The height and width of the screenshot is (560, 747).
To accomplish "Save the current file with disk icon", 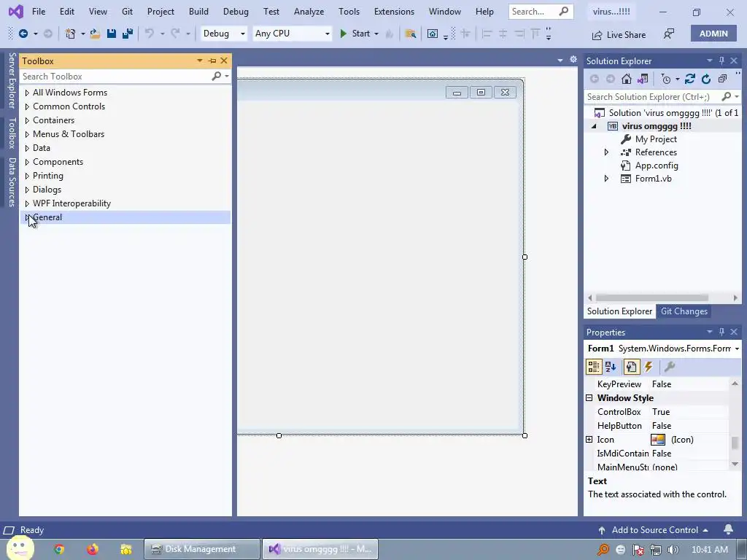I will pyautogui.click(x=112, y=34).
